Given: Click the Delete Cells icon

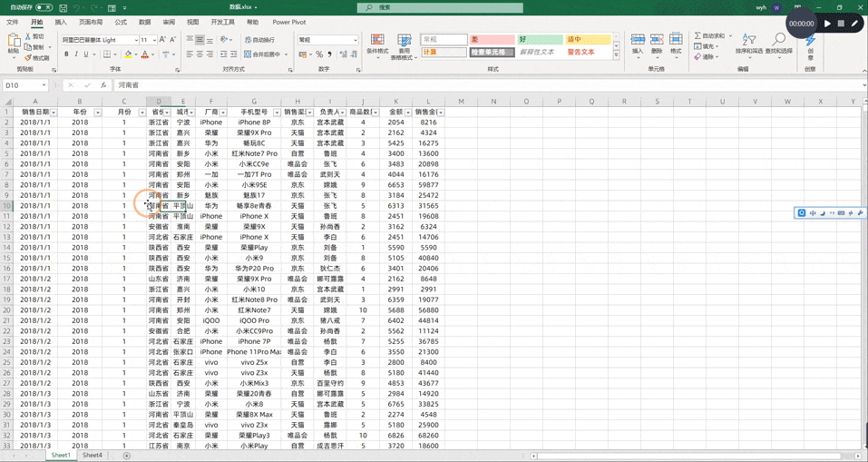Looking at the screenshot, I should point(657,39).
